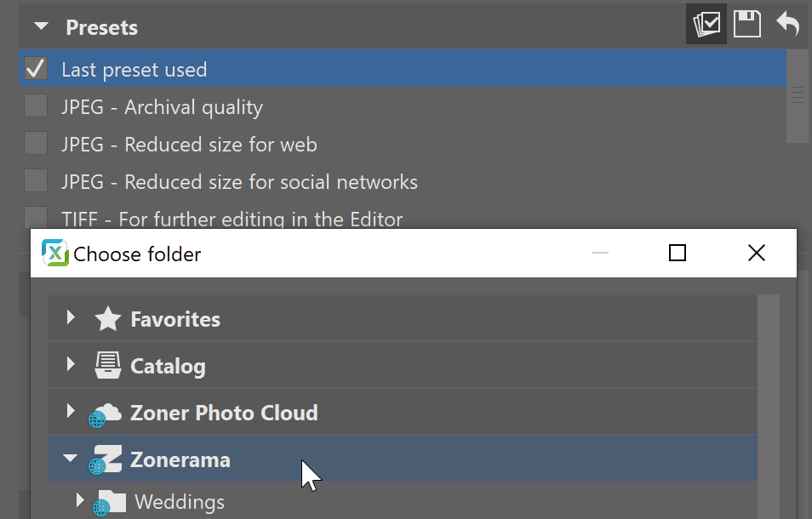
Task: Select Zonerama in folder tree
Action: (180, 460)
